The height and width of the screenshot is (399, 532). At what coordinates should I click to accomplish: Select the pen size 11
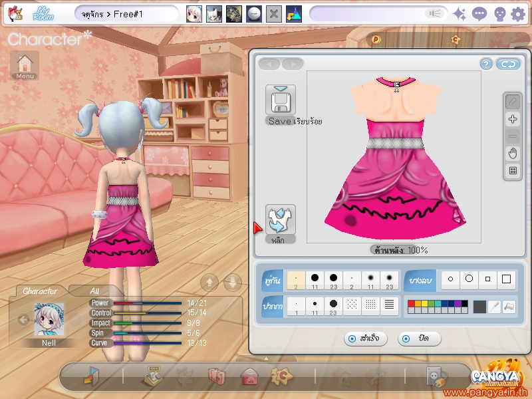pyautogui.click(x=315, y=307)
